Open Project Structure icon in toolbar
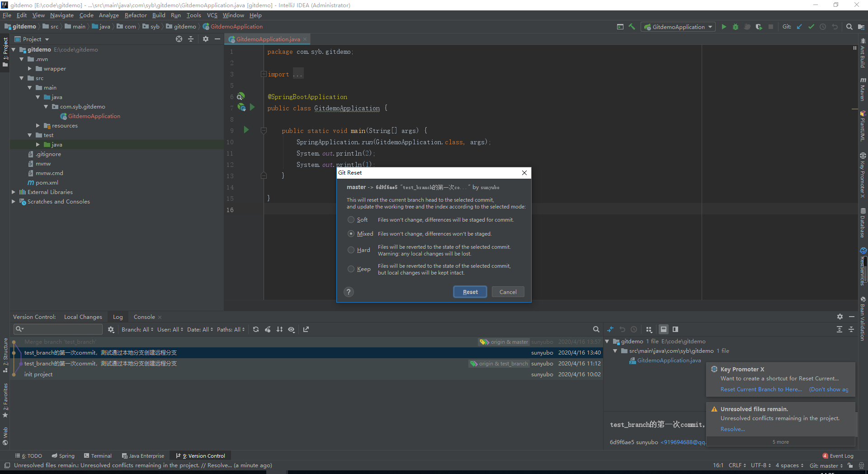Viewport: 868px width, 474px height. tap(861, 27)
